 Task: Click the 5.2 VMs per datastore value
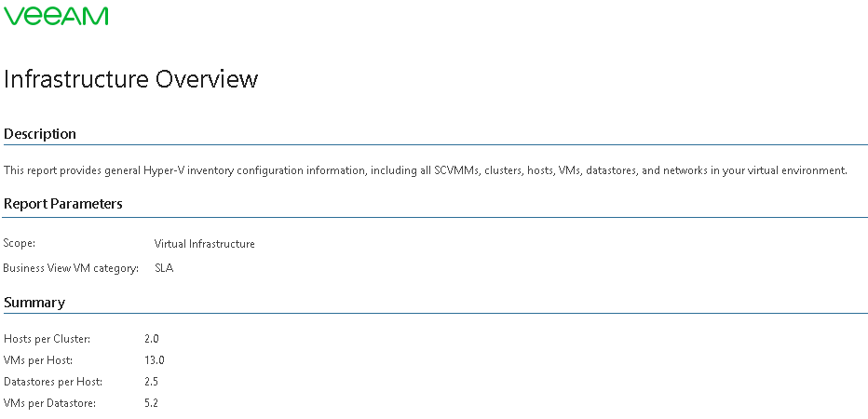pyautogui.click(x=152, y=403)
